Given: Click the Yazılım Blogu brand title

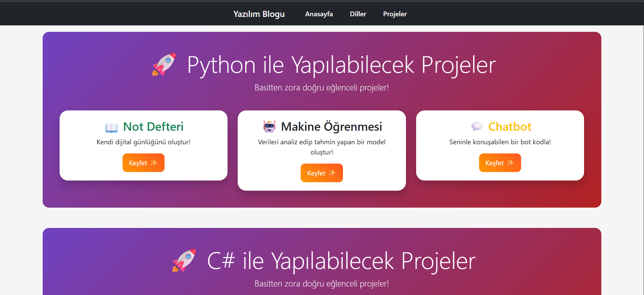Looking at the screenshot, I should (259, 14).
